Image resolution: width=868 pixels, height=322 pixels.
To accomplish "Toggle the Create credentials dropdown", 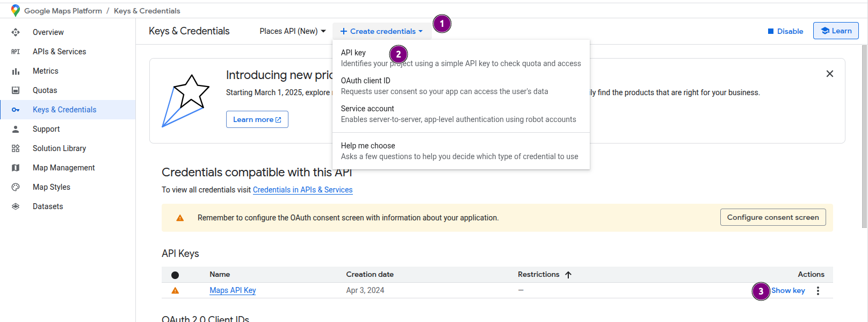I will tap(381, 31).
